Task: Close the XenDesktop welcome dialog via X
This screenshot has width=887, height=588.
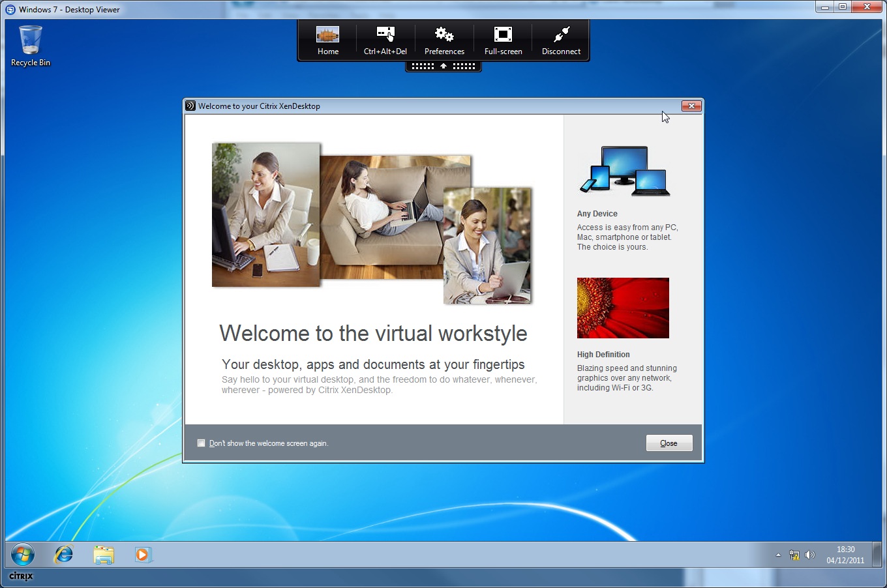Action: (x=691, y=106)
